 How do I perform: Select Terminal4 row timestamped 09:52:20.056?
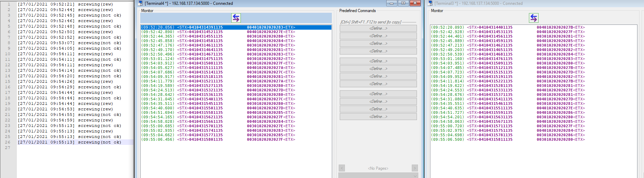click(x=236, y=27)
